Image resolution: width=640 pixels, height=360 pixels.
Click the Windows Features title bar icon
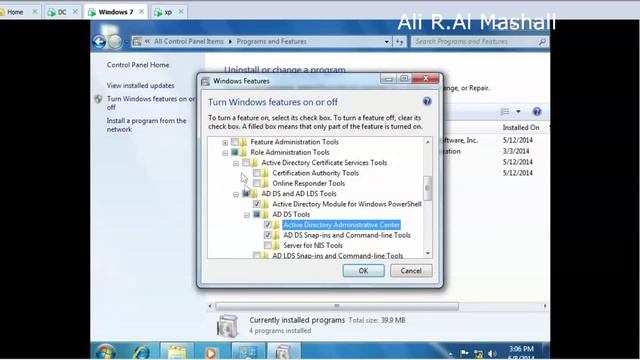tap(205, 81)
